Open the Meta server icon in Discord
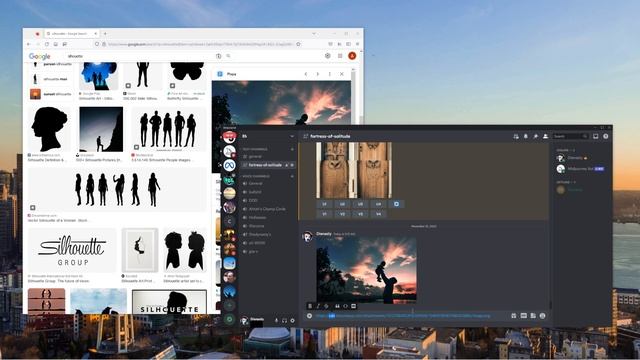 coord(229,165)
